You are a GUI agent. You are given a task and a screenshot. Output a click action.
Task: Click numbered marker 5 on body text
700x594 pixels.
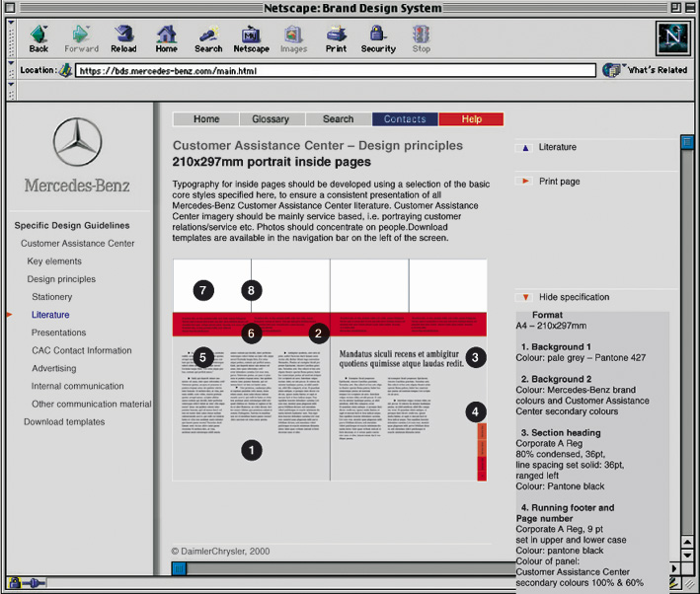pyautogui.click(x=203, y=357)
